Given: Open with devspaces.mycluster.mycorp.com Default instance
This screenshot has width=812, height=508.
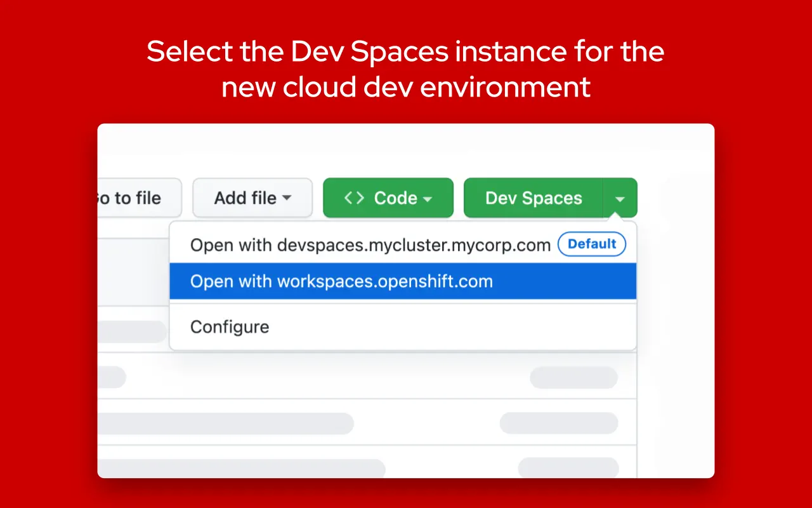Looking at the screenshot, I should coord(370,244).
